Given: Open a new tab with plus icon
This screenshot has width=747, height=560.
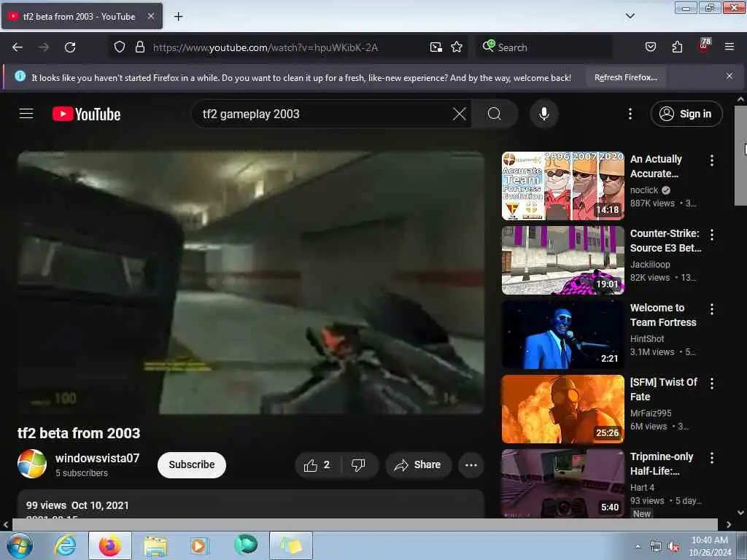Looking at the screenshot, I should click(x=178, y=17).
